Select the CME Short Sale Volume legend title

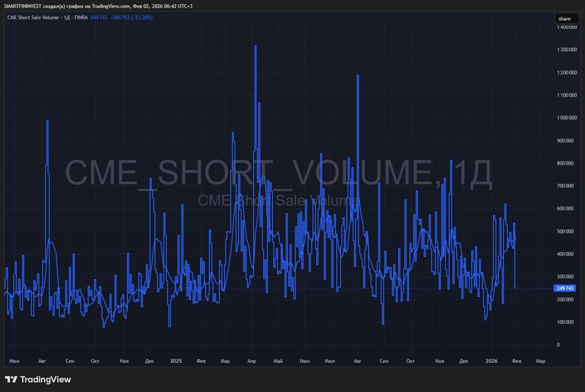33,18
